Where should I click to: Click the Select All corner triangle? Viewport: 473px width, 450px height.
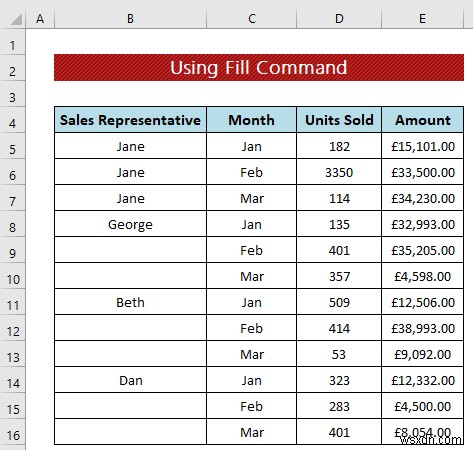(16, 19)
